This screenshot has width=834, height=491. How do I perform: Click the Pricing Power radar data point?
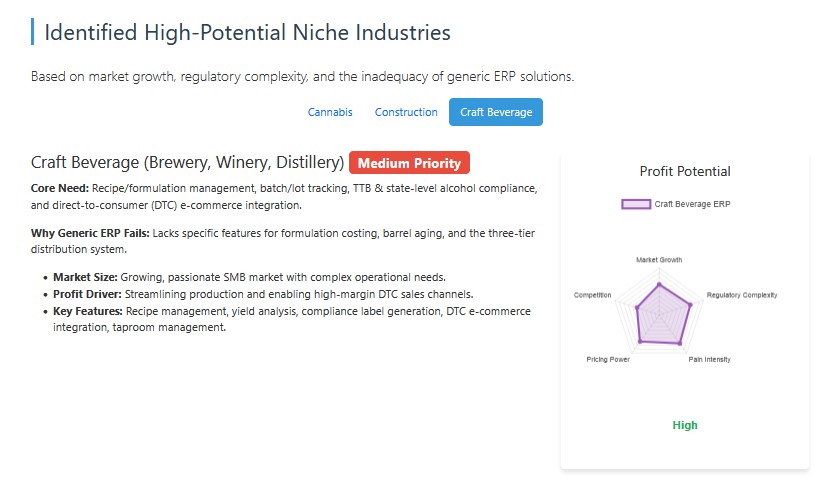[640, 342]
